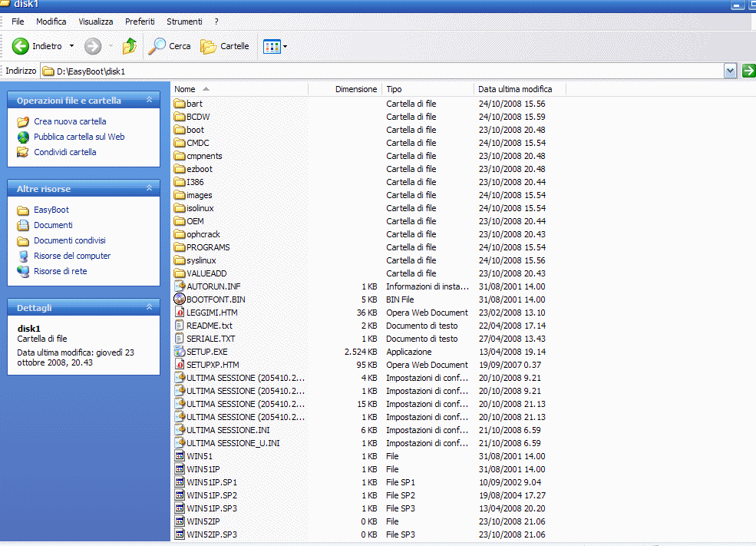Viewport: 756px width, 546px height.
Task: Sort by Nome column header
Action: [x=239, y=89]
